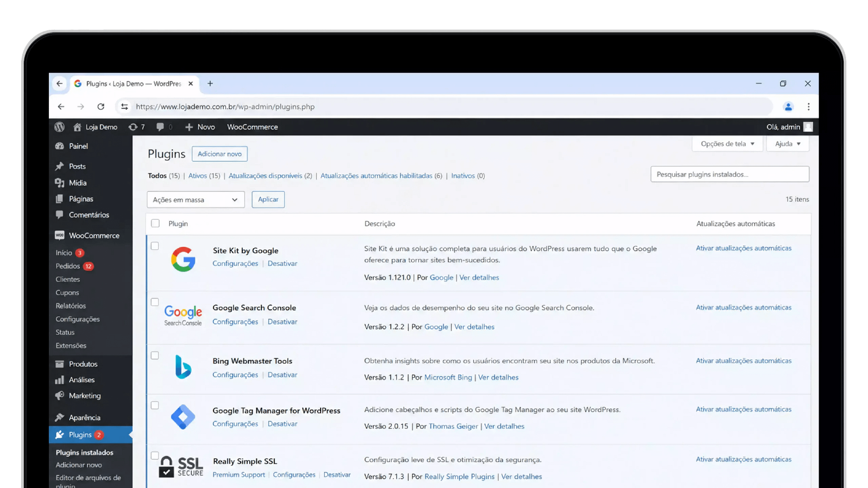Click the Bing Webmaster Tools logo
This screenshot has height=488, width=868.
tap(183, 366)
